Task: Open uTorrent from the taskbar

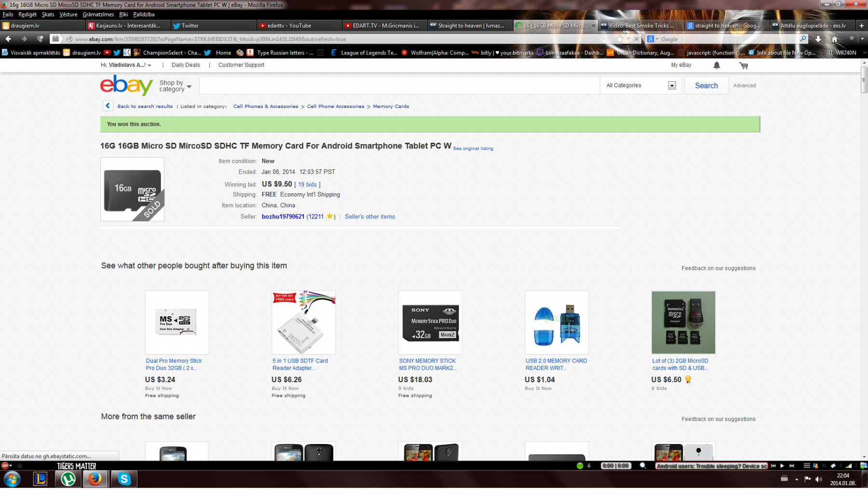Action: point(68,479)
